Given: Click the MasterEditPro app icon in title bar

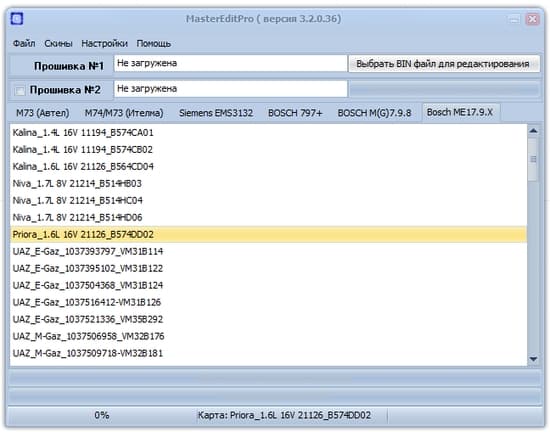Looking at the screenshot, I should [17, 19].
